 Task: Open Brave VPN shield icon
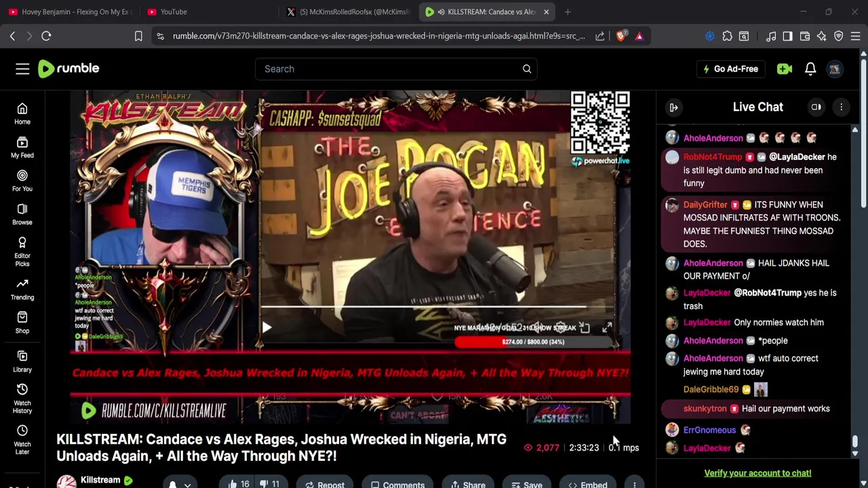coord(839,36)
